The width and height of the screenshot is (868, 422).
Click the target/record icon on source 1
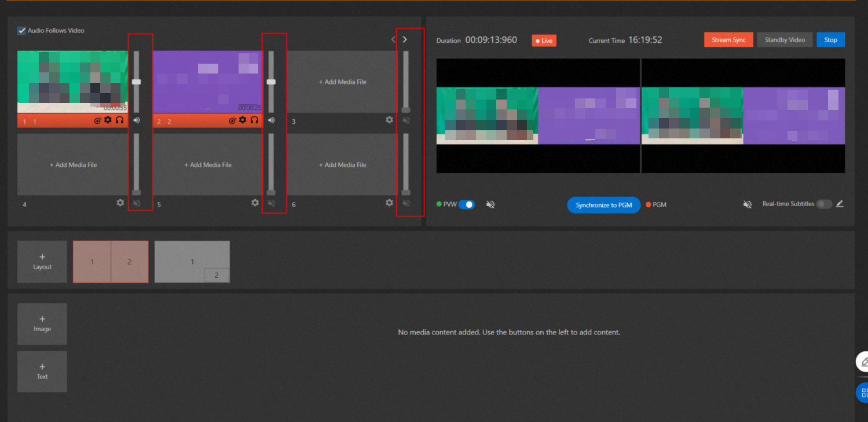[97, 120]
